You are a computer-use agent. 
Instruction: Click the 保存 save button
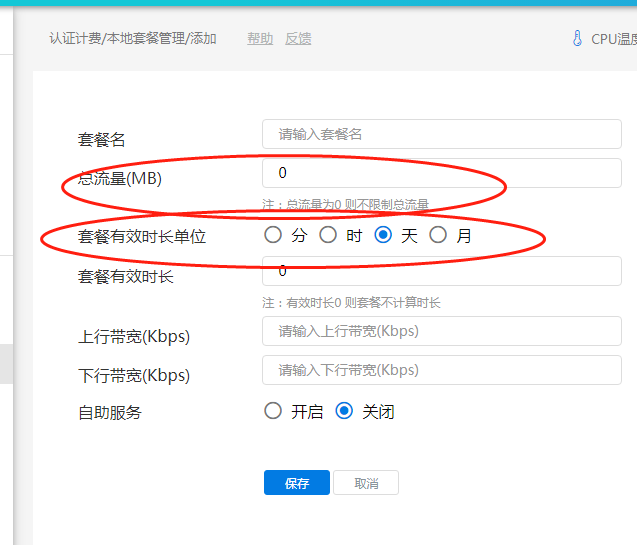tap(296, 483)
